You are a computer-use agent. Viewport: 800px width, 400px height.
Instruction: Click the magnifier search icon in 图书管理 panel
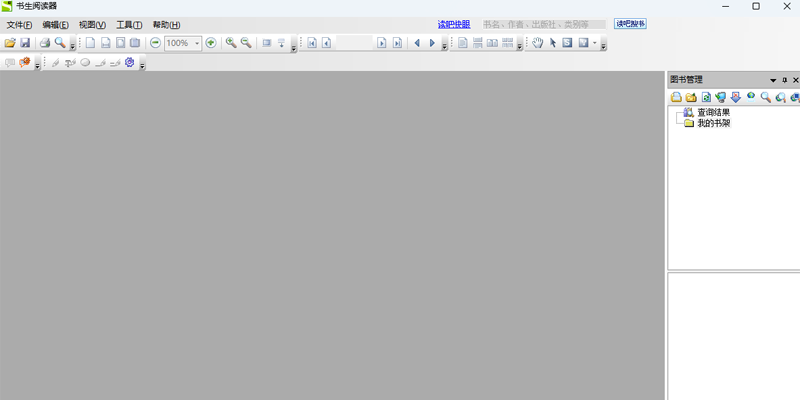pos(765,97)
